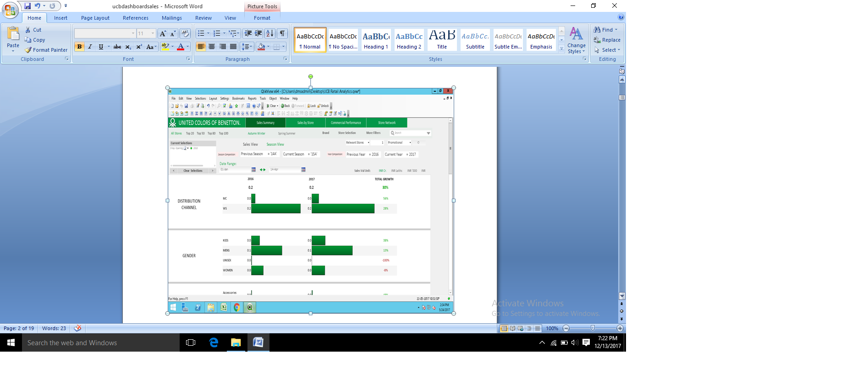Switch to Web Layout view

tap(521, 328)
